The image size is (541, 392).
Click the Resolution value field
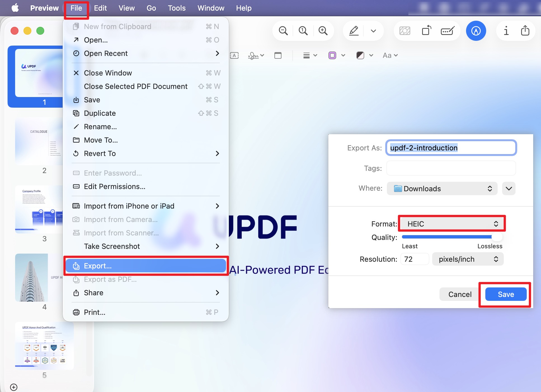coord(415,259)
